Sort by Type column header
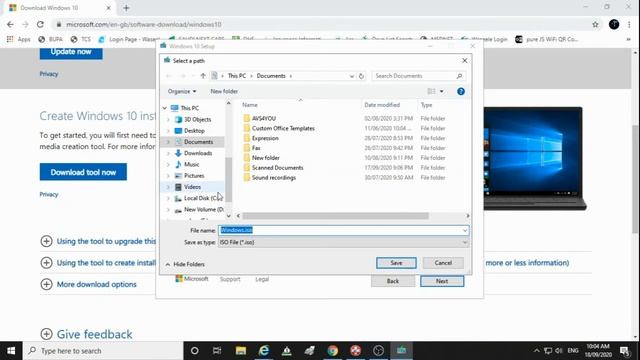This screenshot has width=640, height=360. (427, 105)
